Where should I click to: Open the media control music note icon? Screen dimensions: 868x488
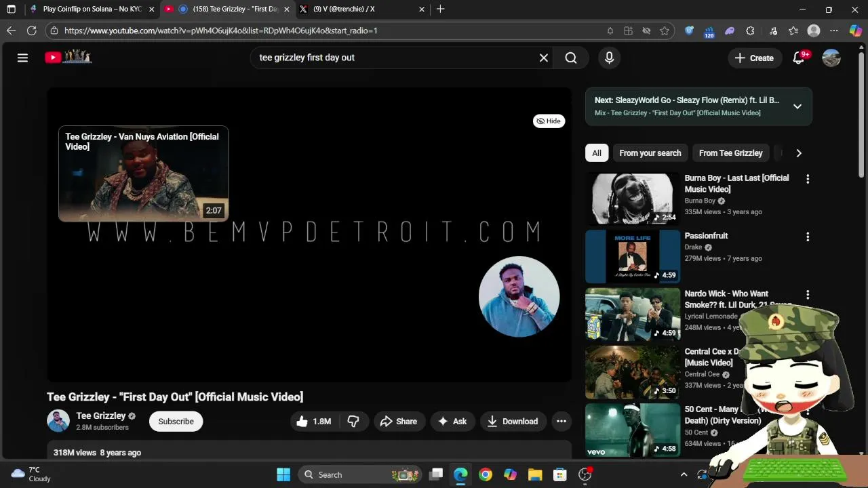click(x=773, y=30)
